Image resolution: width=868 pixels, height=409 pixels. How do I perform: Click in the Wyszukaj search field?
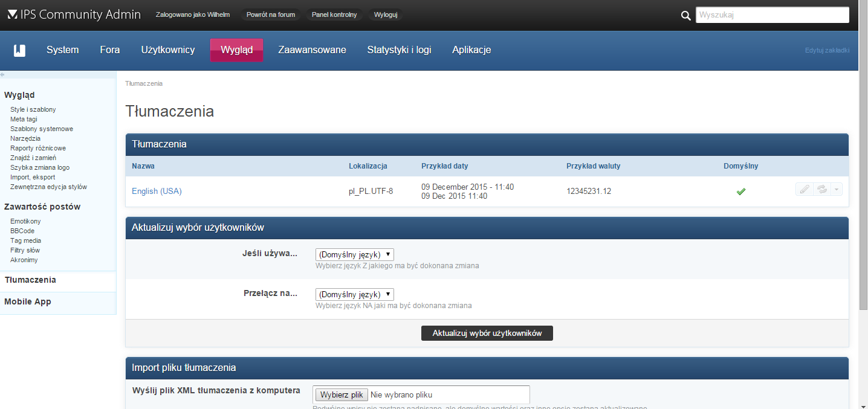click(772, 15)
